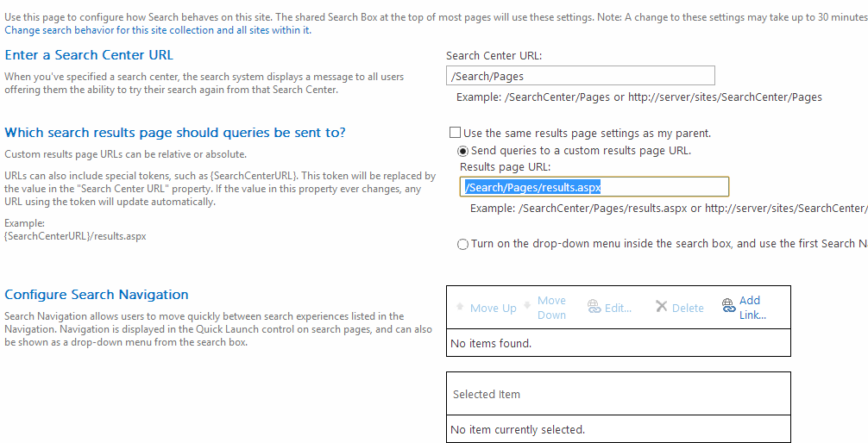Click the Move Down arrow icon
The image size is (868, 443).
pos(527,303)
